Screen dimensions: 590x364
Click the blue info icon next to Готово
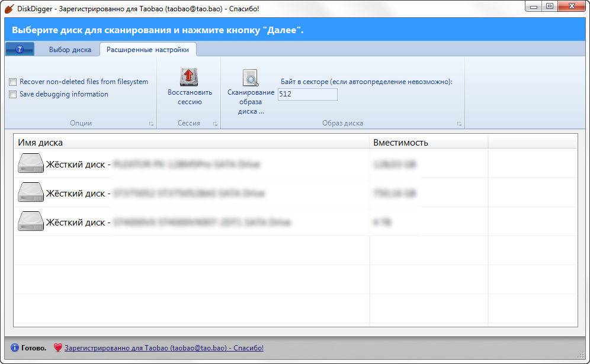pyautogui.click(x=14, y=347)
